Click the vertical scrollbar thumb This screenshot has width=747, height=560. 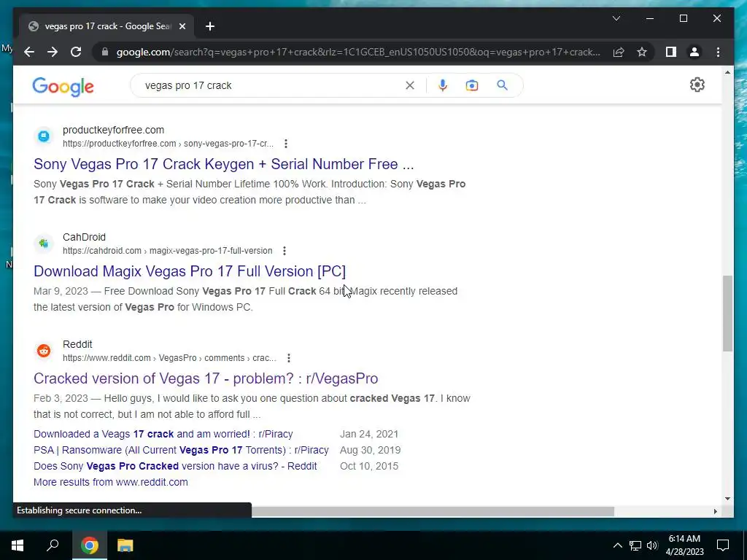(727, 314)
